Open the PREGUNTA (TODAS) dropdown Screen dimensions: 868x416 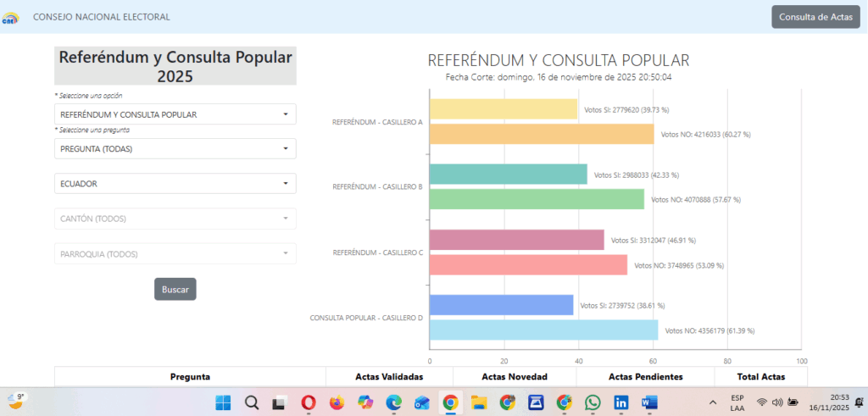pyautogui.click(x=175, y=149)
